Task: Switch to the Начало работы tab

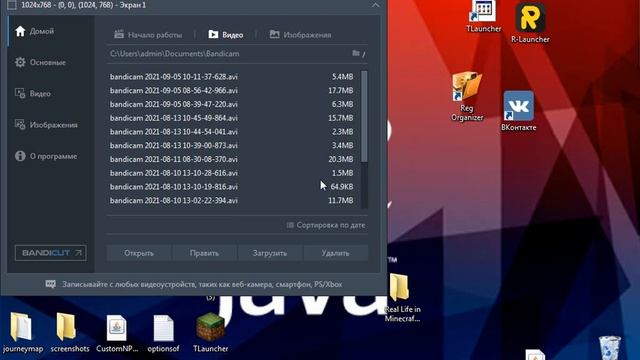Action: coord(148,35)
